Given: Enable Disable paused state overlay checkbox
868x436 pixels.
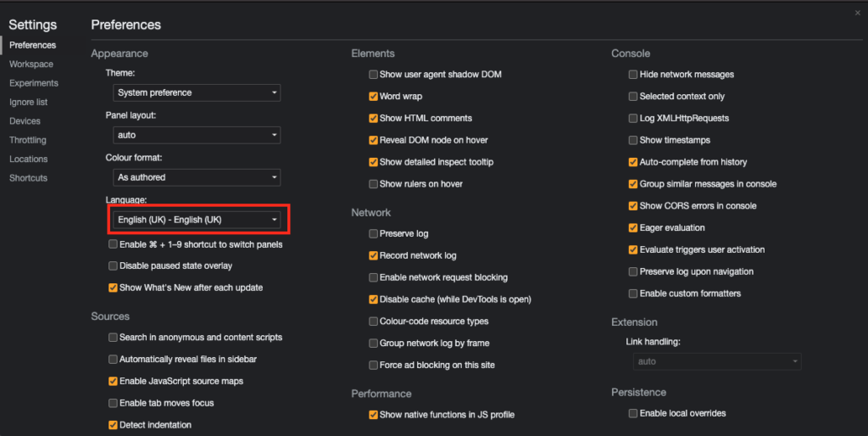Looking at the screenshot, I should click(113, 266).
